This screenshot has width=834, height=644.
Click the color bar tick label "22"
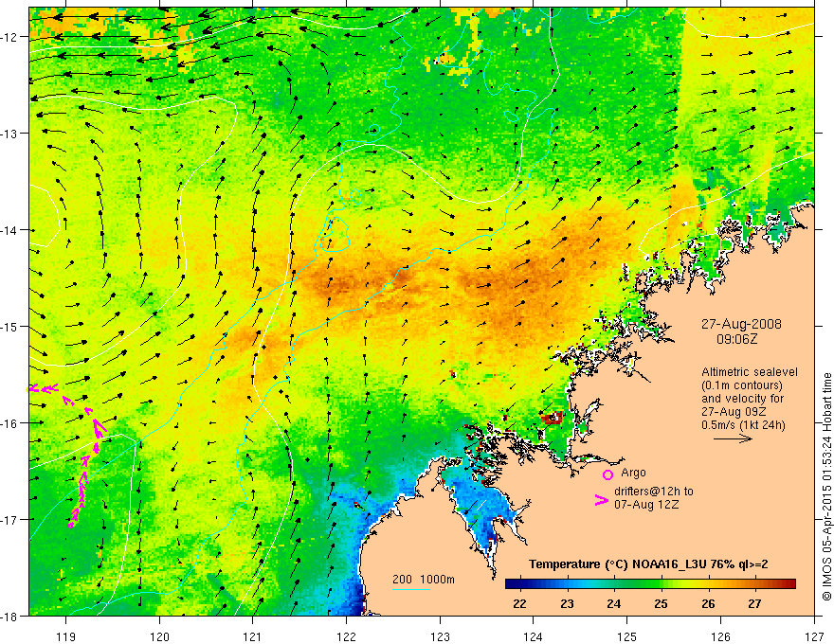519,604
